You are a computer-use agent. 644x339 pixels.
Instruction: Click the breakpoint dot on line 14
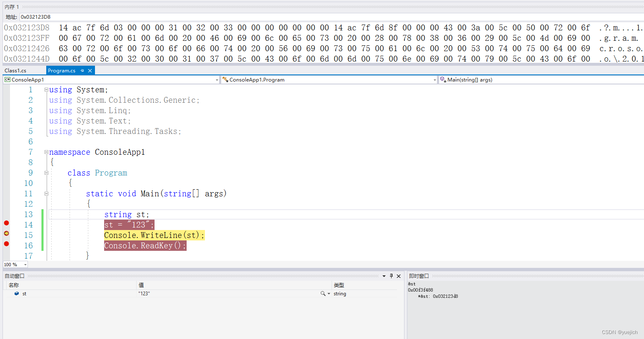6,223
